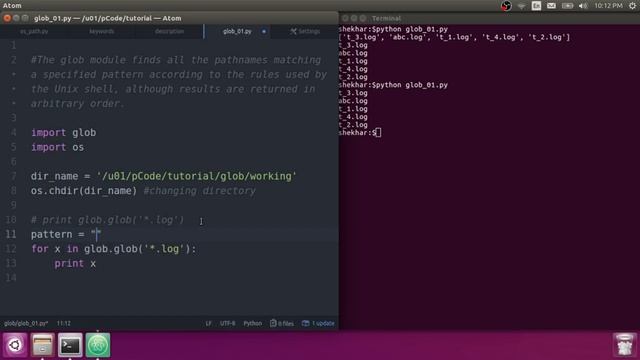Click the commented 'print glob.glob' line
This screenshot has height=360, width=640.
[107, 220]
